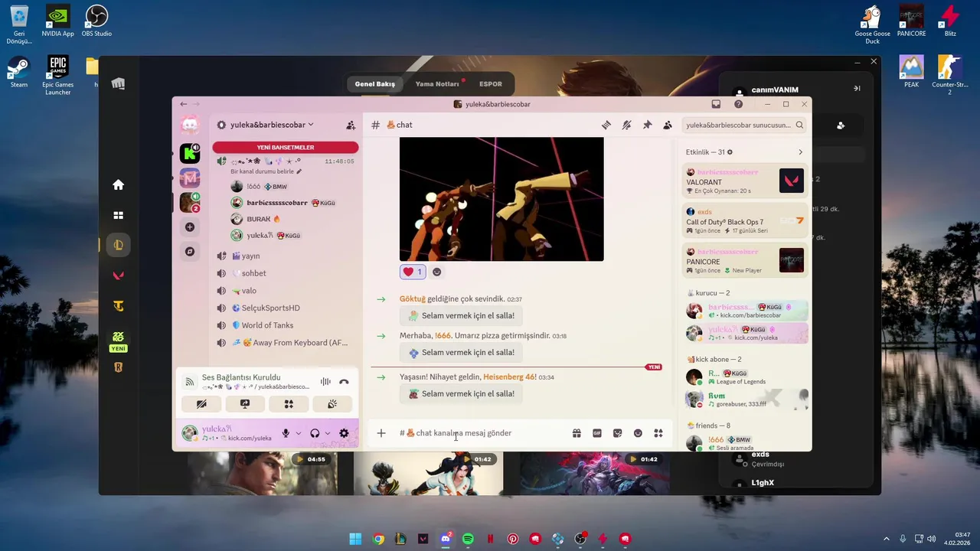Open Etkinlik activity settings gear
The height and width of the screenshot is (551, 980).
730,152
